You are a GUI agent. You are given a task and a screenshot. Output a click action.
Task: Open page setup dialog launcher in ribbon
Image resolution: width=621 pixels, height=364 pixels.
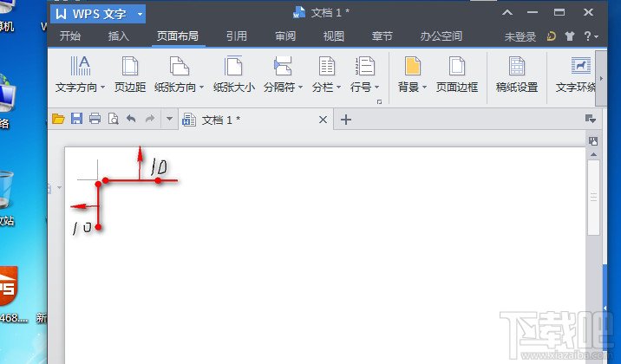click(x=379, y=102)
